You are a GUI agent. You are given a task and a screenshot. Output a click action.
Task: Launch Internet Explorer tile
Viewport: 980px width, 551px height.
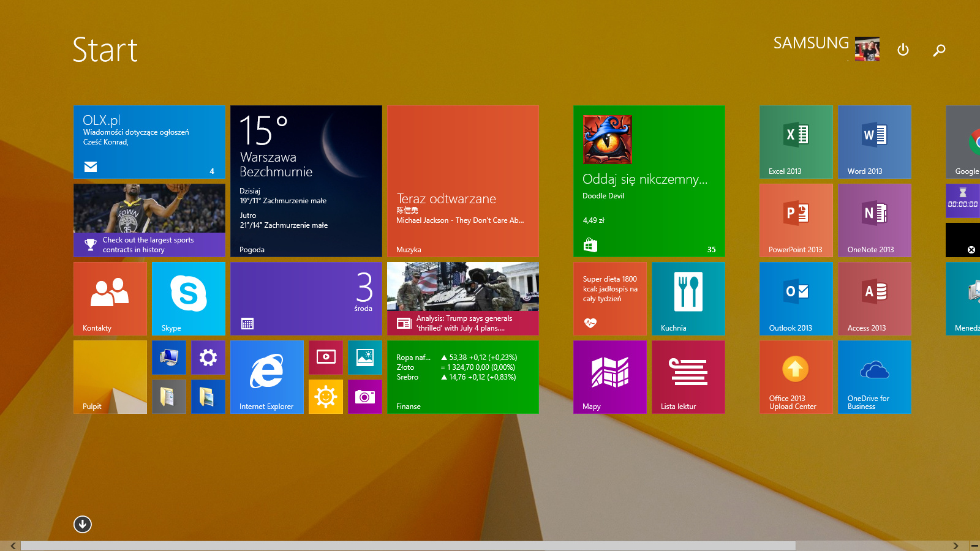click(x=267, y=377)
